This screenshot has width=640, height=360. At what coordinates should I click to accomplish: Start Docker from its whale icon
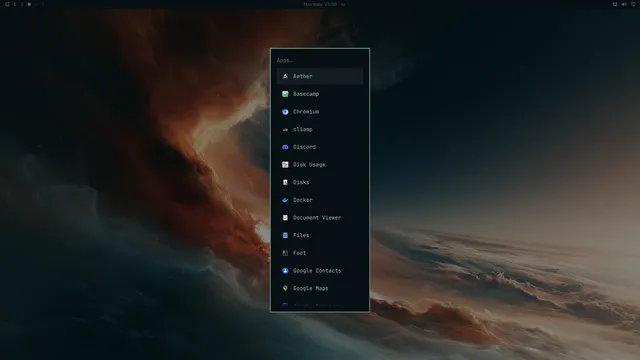[x=285, y=200]
